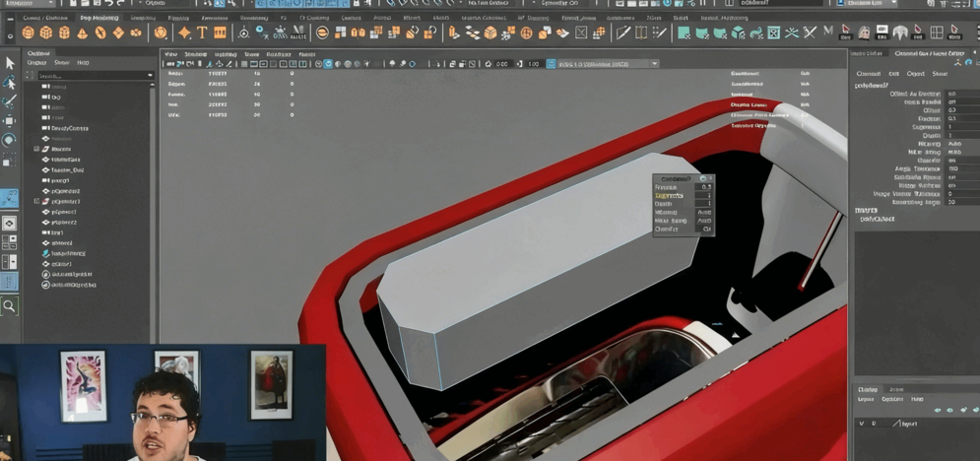Select the Move tool in toolbox
Viewport: 980px width, 461px height.
click(x=10, y=120)
